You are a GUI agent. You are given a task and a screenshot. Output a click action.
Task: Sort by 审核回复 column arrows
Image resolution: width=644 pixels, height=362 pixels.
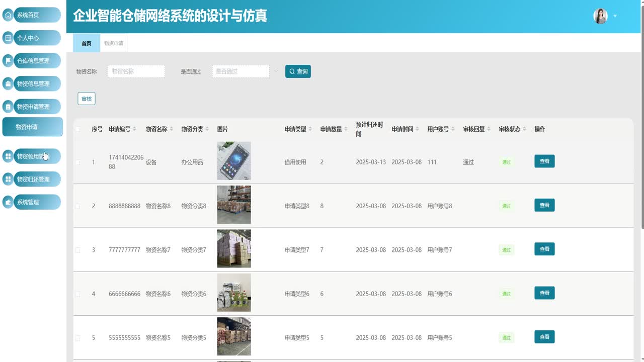489,129
